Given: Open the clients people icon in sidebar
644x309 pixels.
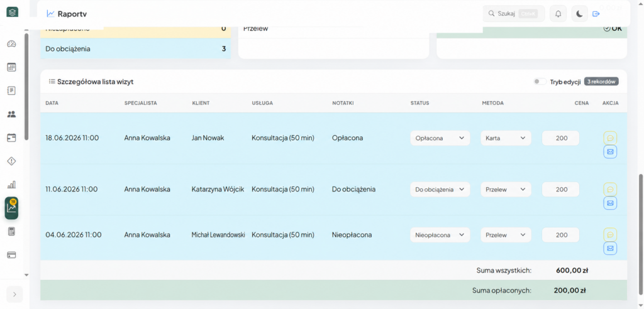Looking at the screenshot, I should click(12, 114).
